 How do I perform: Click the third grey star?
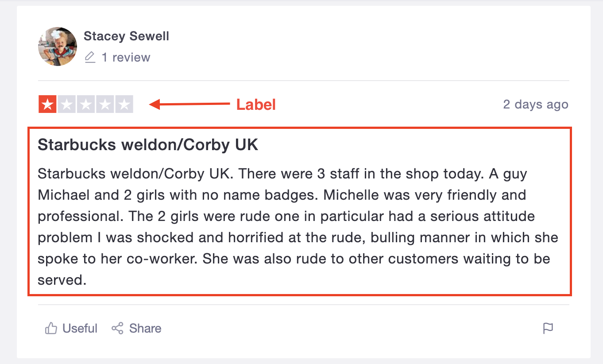click(x=86, y=105)
